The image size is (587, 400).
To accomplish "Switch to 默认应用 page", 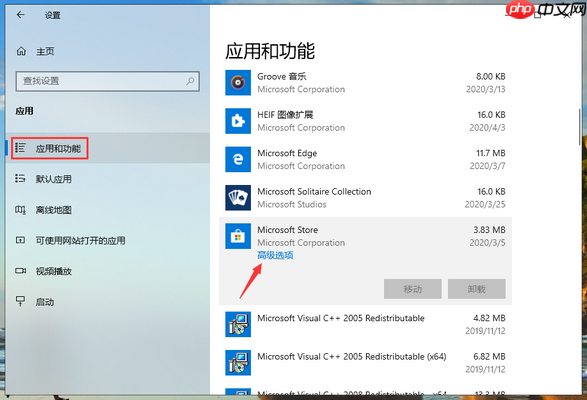I will point(54,179).
